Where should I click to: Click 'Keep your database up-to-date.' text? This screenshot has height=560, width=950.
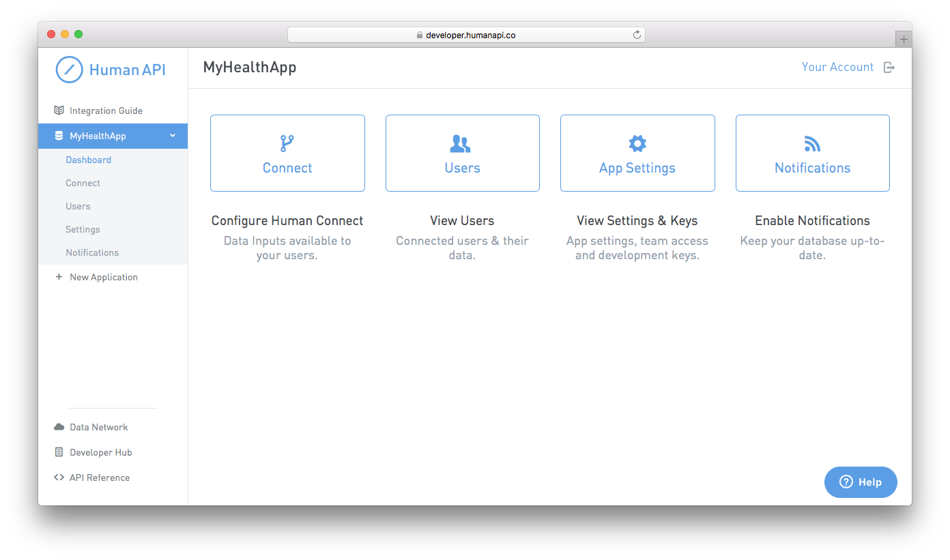[812, 248]
